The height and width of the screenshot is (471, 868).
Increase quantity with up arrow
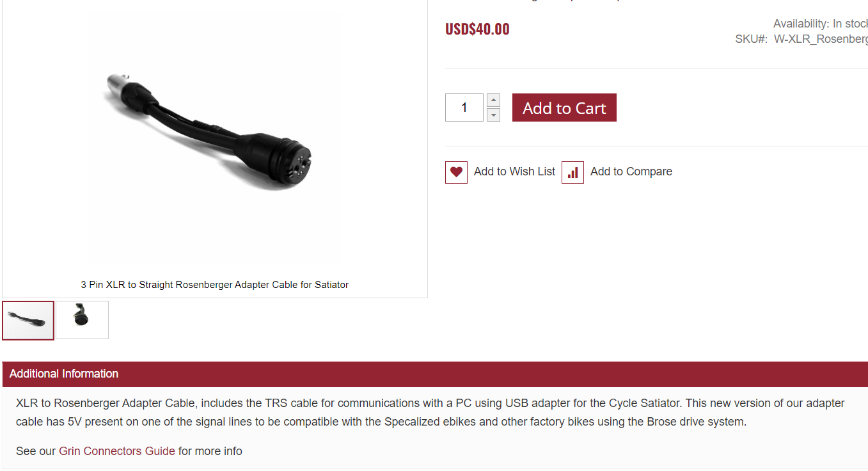click(x=493, y=100)
